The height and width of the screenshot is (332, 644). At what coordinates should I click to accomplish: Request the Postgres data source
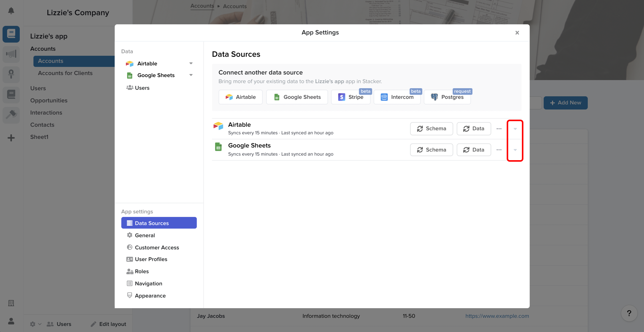(x=447, y=97)
